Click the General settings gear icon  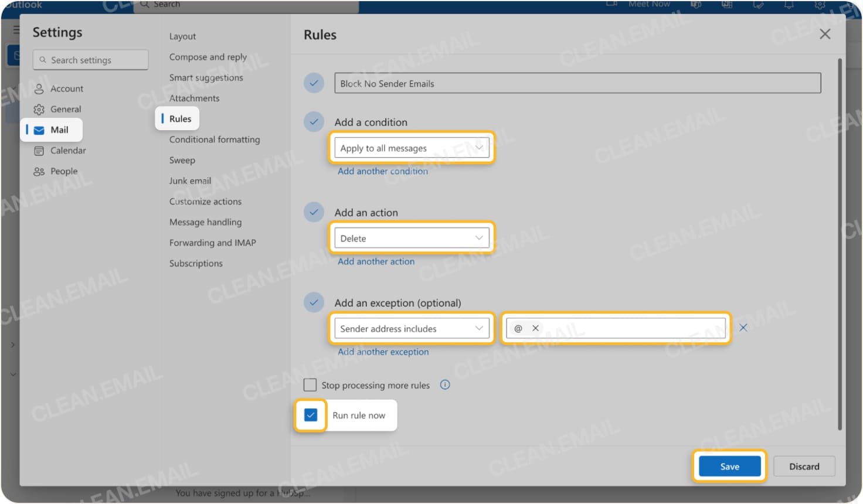pos(39,109)
